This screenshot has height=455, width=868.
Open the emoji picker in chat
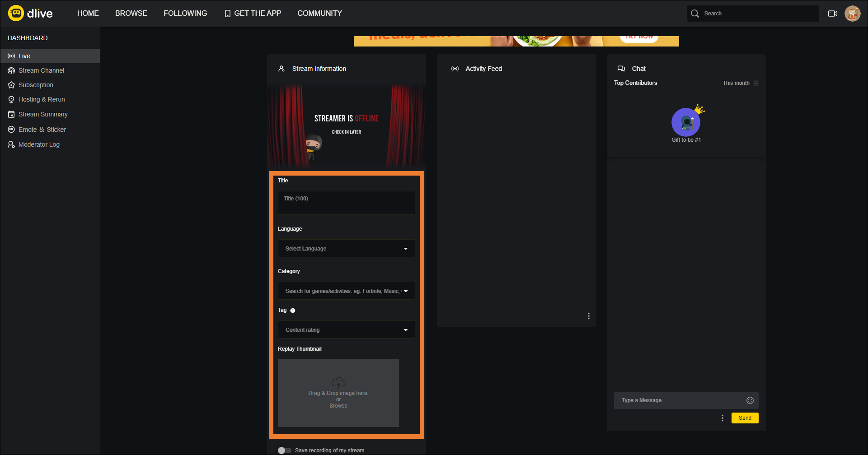pyautogui.click(x=750, y=400)
